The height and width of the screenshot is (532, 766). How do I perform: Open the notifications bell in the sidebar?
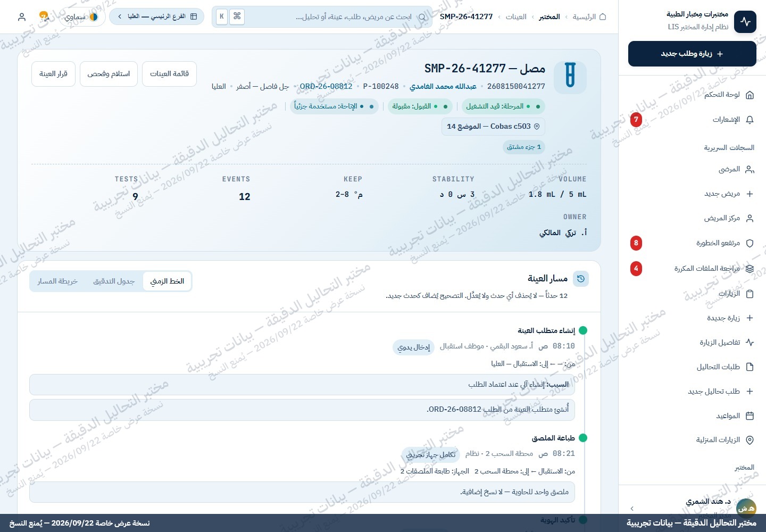tap(750, 120)
